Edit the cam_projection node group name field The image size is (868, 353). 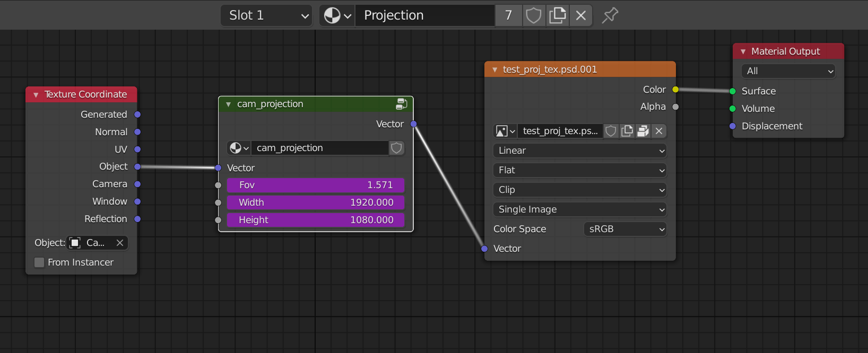320,148
